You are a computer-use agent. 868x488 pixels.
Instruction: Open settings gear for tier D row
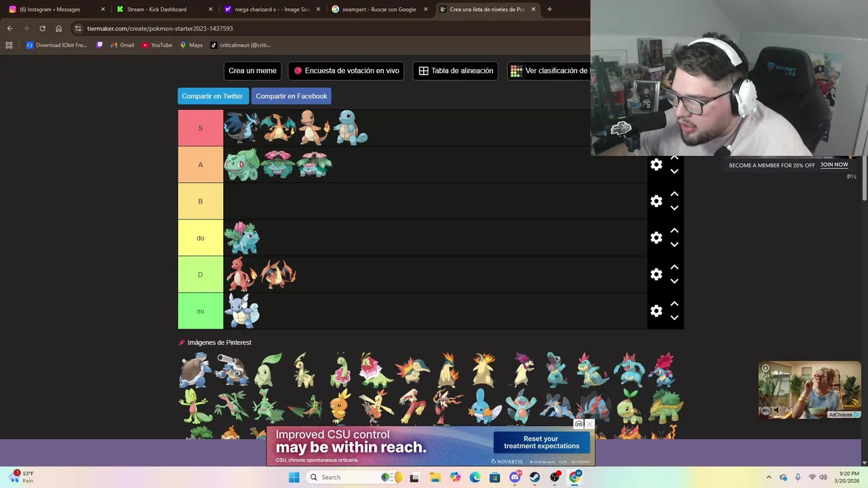point(656,274)
